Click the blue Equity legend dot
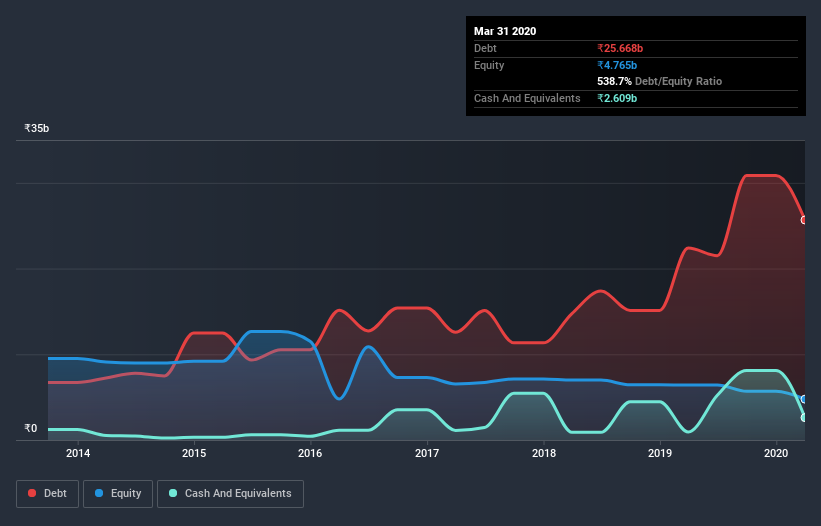 [99, 493]
